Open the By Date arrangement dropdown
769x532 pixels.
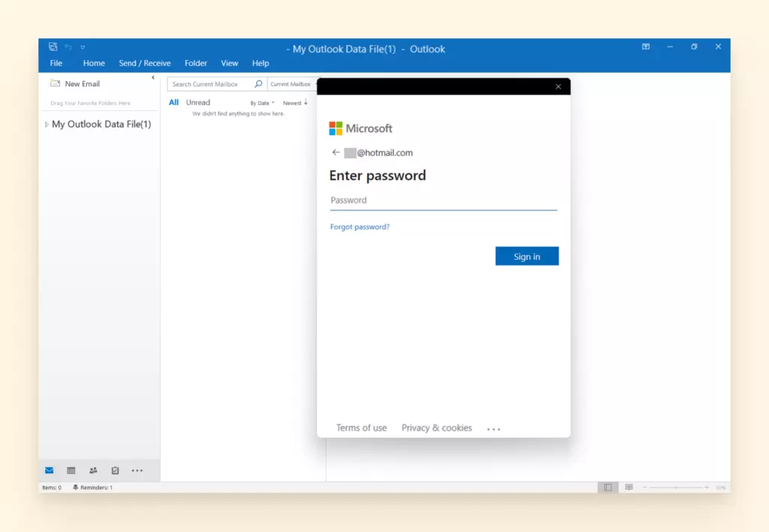[x=261, y=102]
